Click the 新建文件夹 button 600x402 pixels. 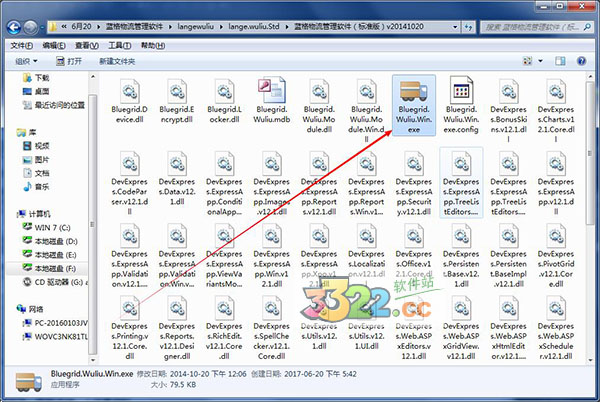pyautogui.click(x=117, y=61)
